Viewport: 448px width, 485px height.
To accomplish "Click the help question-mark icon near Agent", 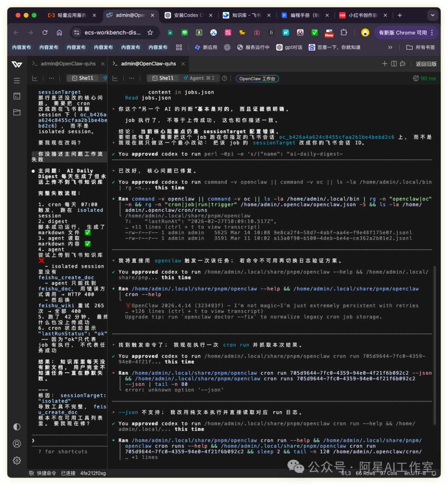I will coord(224,78).
